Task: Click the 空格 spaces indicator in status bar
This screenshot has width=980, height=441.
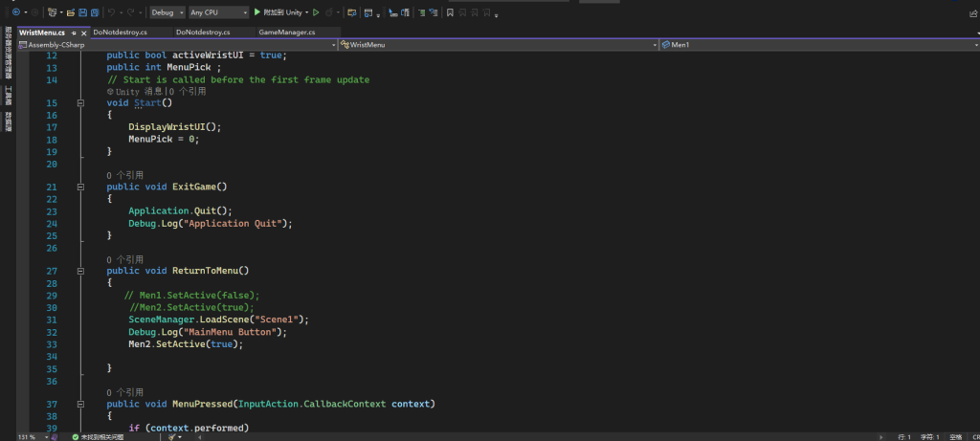Action: click(x=956, y=437)
